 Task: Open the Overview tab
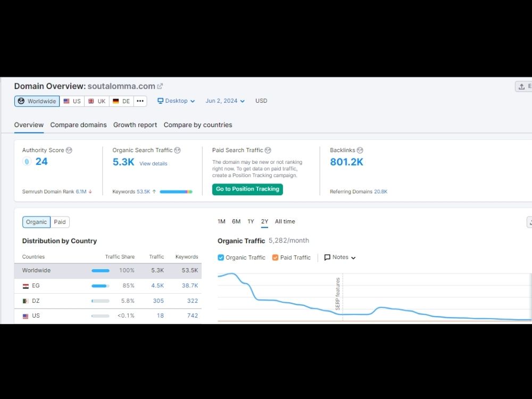pos(29,125)
